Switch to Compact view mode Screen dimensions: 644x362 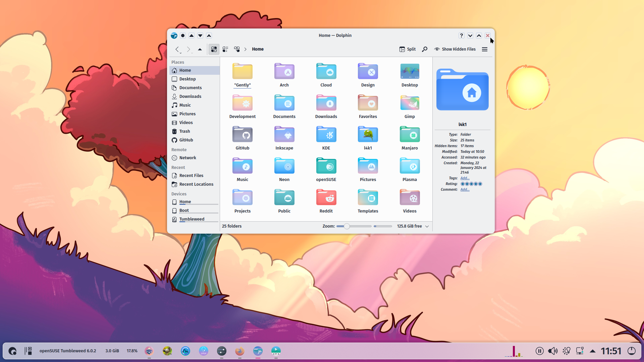click(225, 49)
